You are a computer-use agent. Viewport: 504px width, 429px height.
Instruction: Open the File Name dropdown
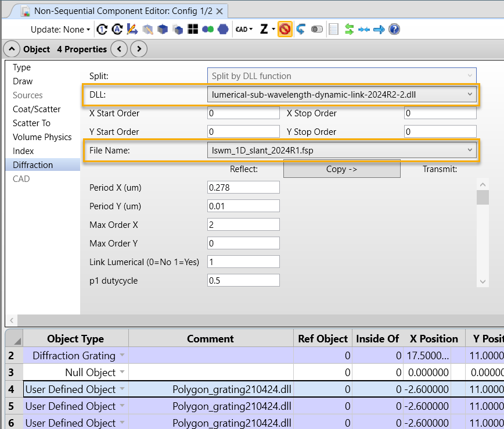coord(341,151)
